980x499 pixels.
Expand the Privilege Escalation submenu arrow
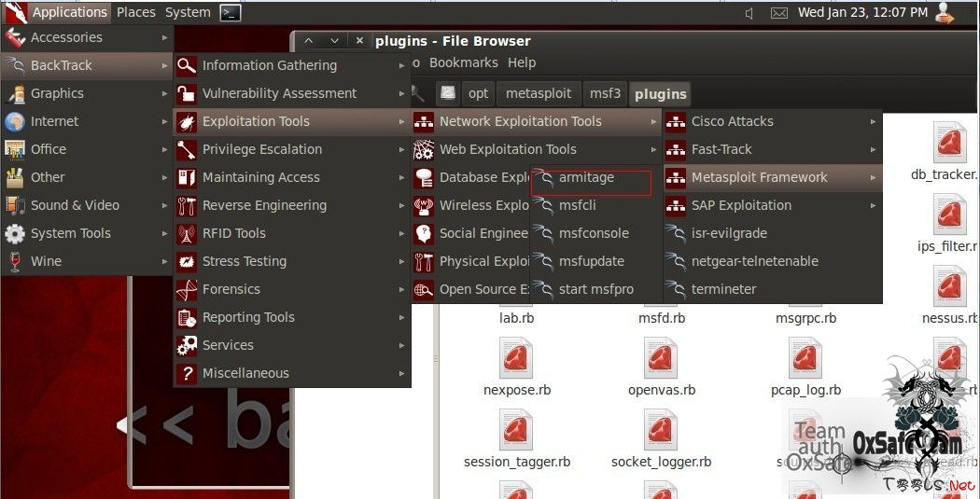point(402,150)
